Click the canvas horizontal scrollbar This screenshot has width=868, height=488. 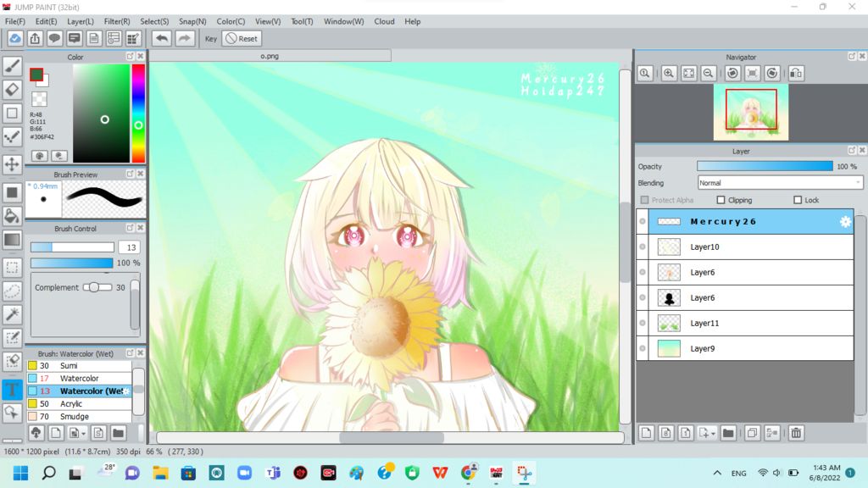390,438
